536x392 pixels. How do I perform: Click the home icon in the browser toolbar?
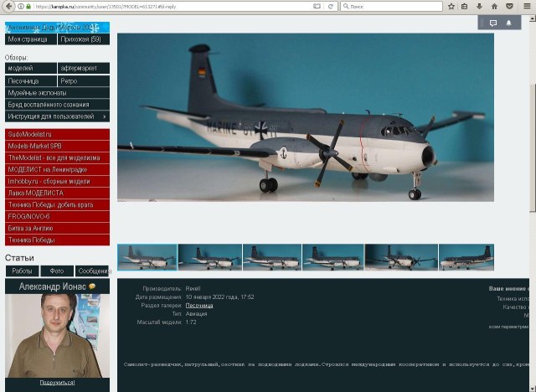[495, 6]
